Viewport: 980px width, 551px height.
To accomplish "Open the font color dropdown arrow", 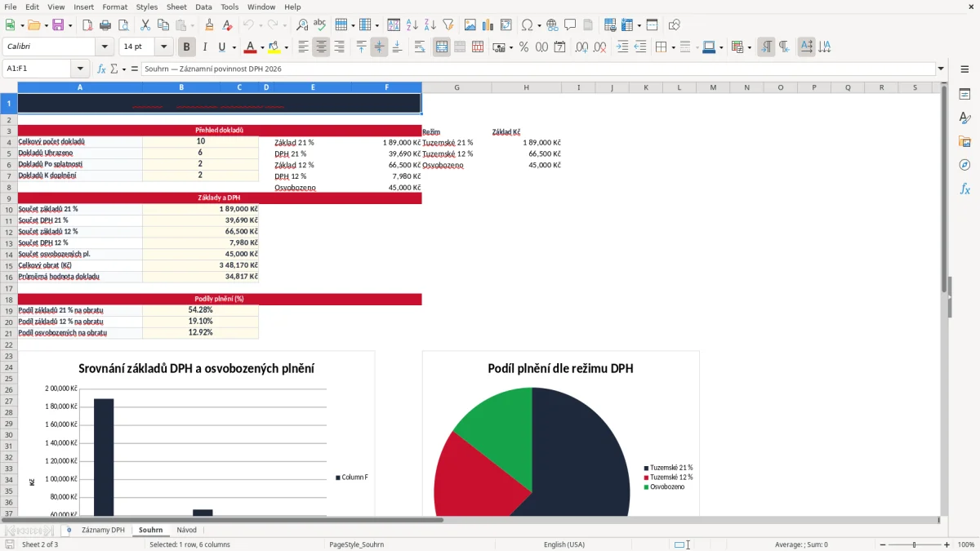I will [262, 47].
